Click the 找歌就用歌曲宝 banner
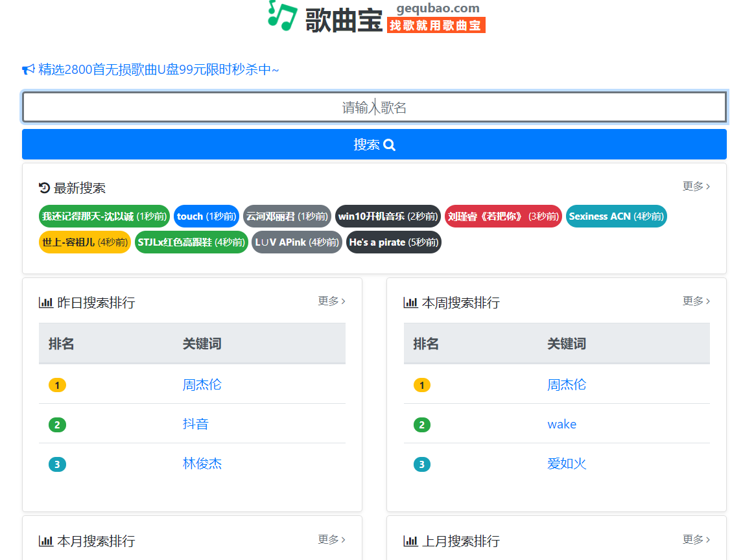Image resolution: width=743 pixels, height=560 pixels. (x=436, y=26)
